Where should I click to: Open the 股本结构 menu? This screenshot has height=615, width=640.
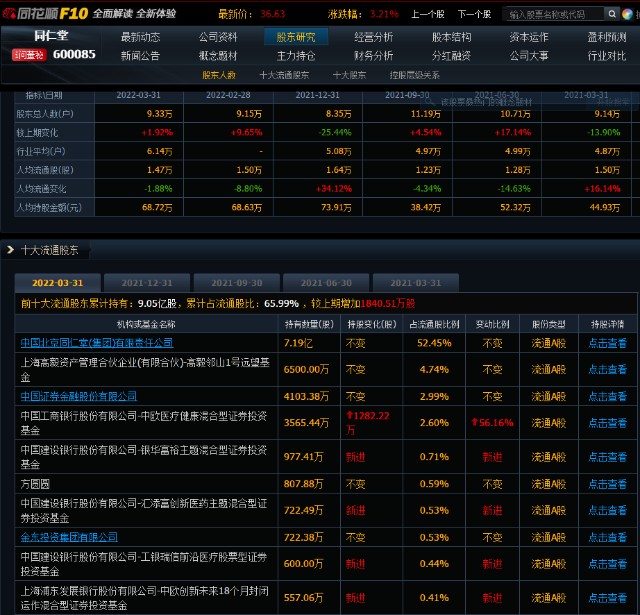451,37
